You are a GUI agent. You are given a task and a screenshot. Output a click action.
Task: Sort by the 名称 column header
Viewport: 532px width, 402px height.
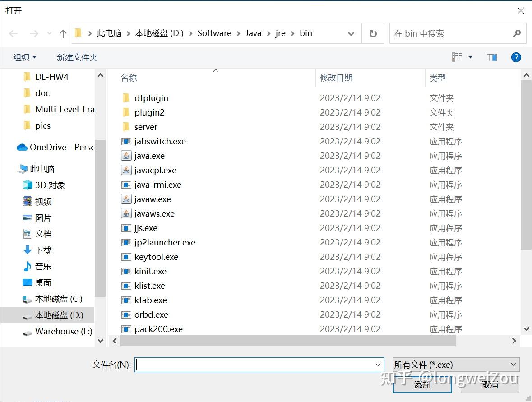tap(129, 78)
